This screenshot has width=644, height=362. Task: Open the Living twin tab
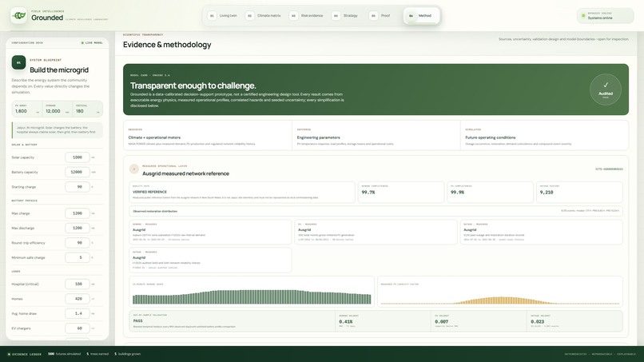click(x=223, y=16)
